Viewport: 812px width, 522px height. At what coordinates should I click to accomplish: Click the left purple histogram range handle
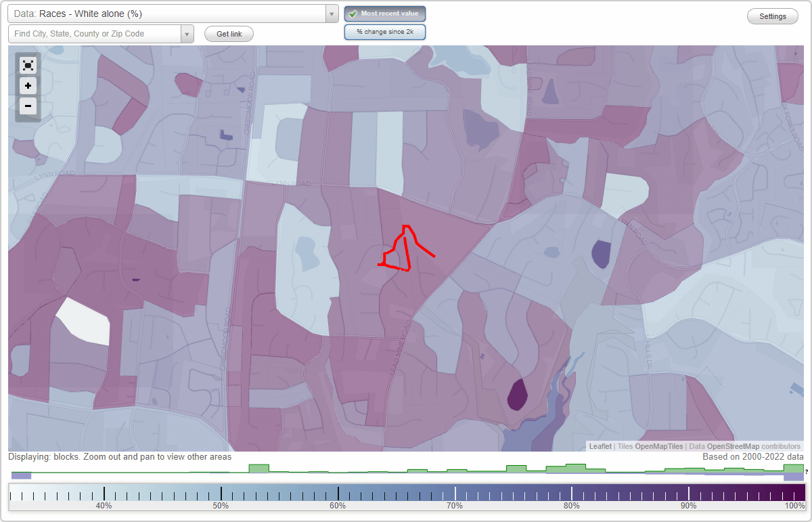(x=21, y=476)
